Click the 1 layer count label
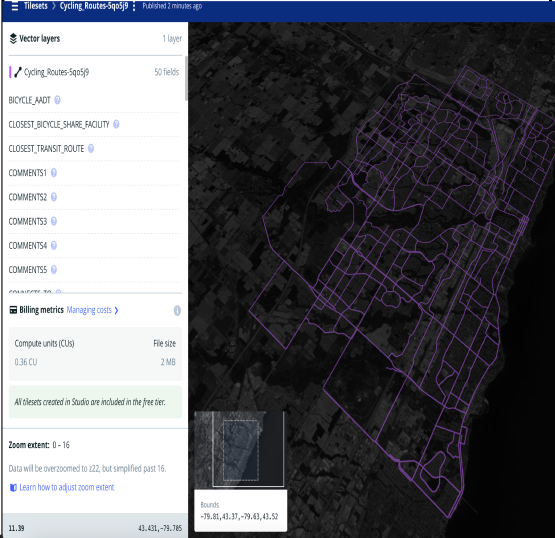 (172, 39)
